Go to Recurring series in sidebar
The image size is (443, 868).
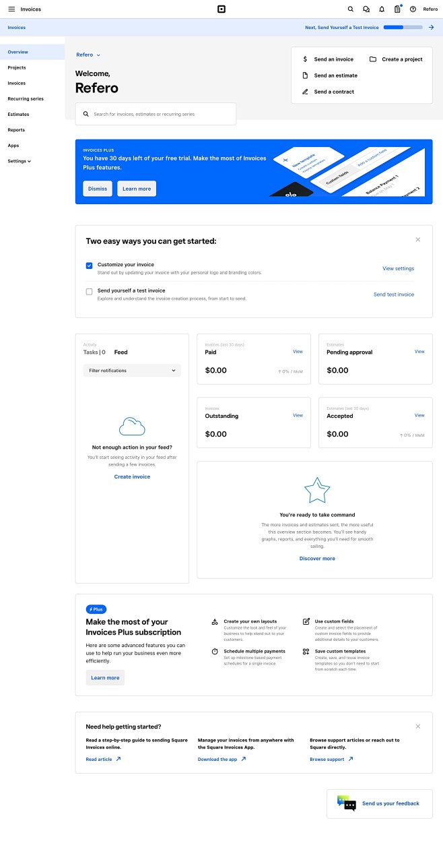26,99
